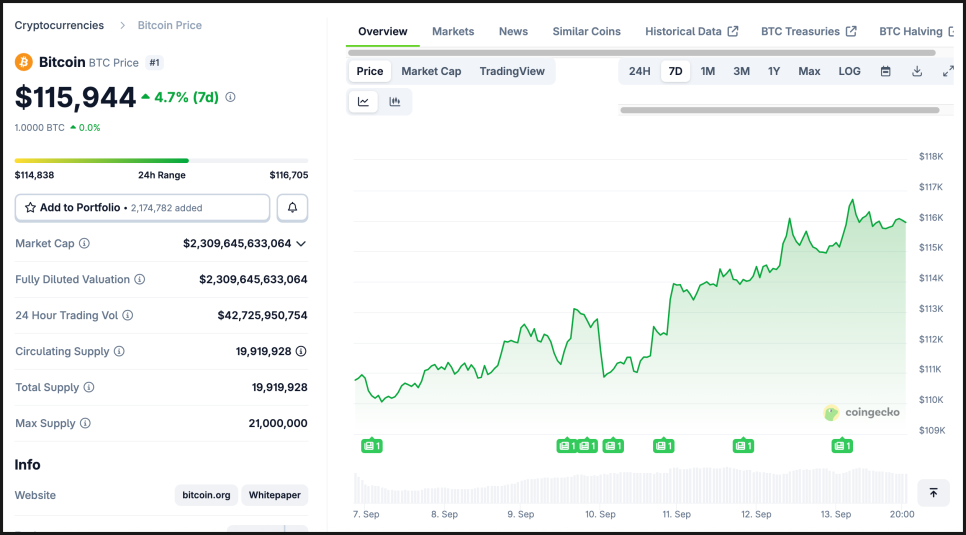The width and height of the screenshot is (966, 535).
Task: Select the line chart view icon
Action: [x=363, y=102]
